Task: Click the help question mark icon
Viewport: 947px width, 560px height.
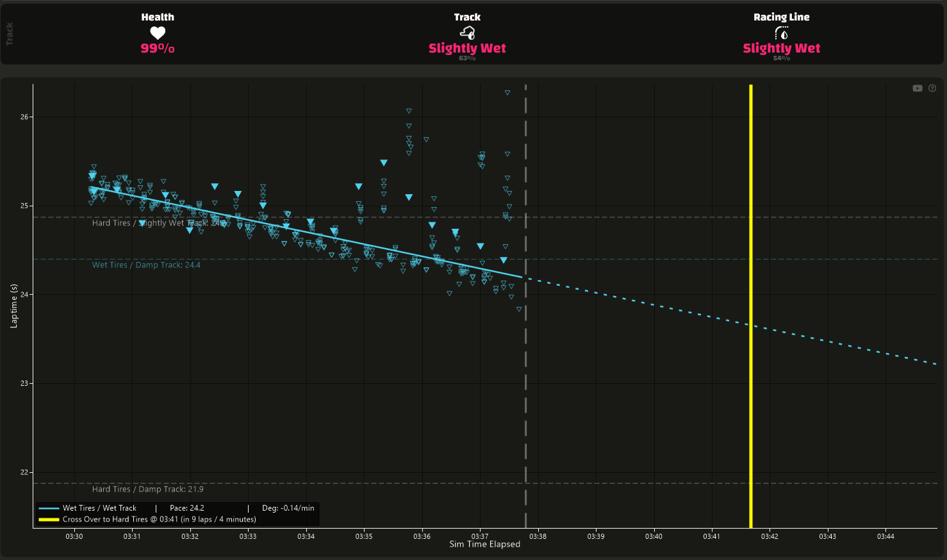Action: [932, 88]
